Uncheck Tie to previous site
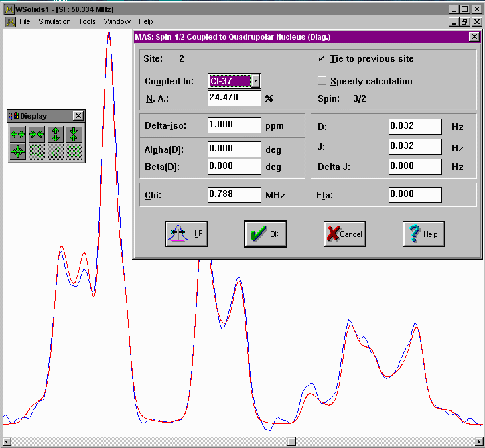 (x=322, y=58)
